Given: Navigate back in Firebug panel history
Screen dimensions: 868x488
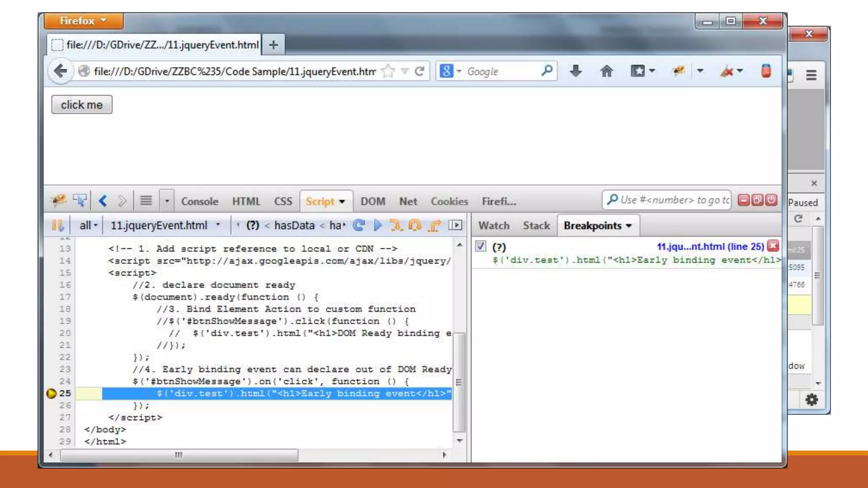Looking at the screenshot, I should tap(103, 200).
